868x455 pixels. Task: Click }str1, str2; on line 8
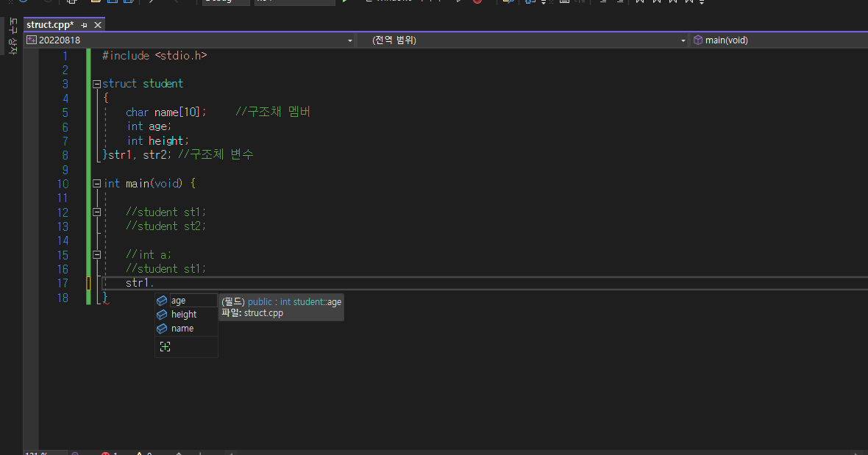137,155
